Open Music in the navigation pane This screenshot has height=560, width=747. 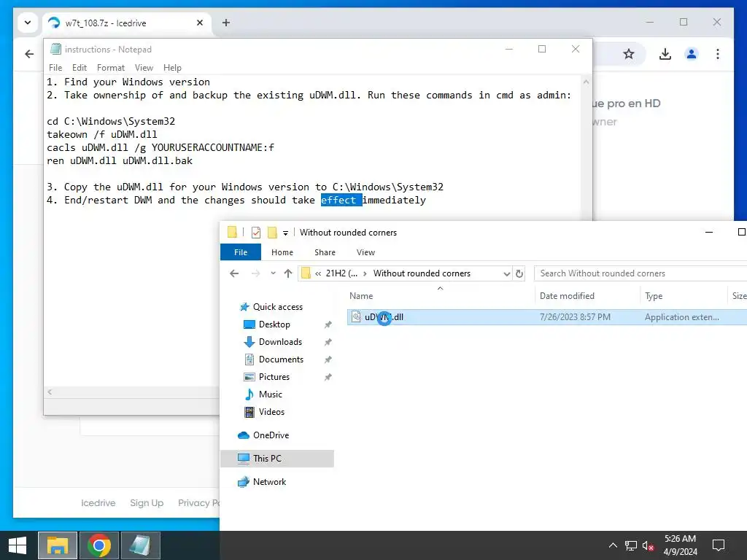coord(270,394)
